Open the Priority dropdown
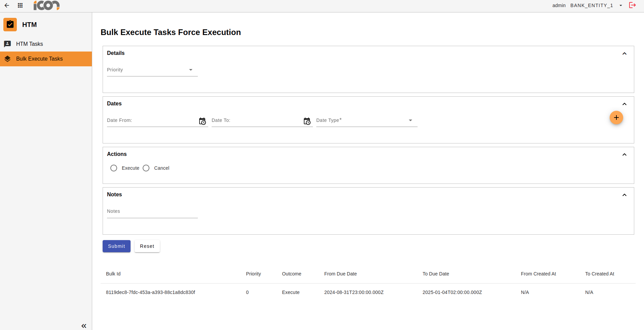This screenshot has height=330, width=644. (x=152, y=70)
